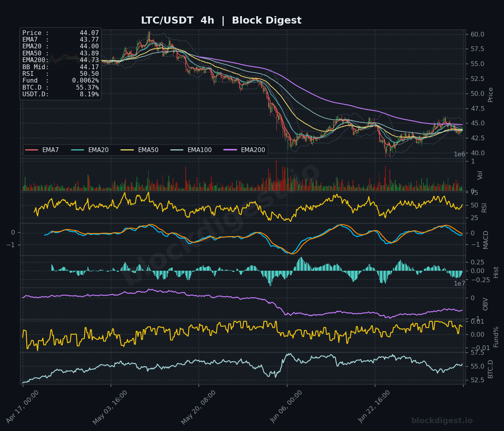
Task: Click the May 20, 08:00 date tick
Action: [199, 407]
